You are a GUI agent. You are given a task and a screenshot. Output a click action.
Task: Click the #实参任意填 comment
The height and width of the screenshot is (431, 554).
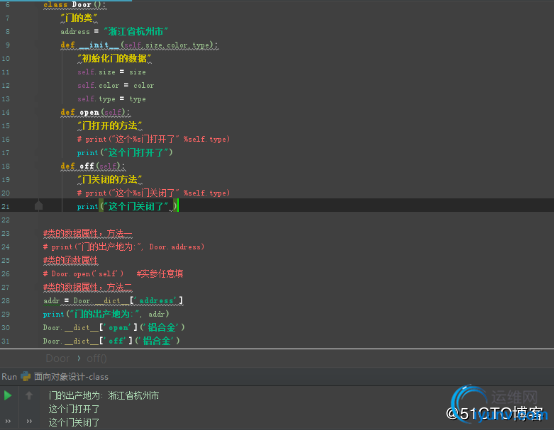(160, 274)
